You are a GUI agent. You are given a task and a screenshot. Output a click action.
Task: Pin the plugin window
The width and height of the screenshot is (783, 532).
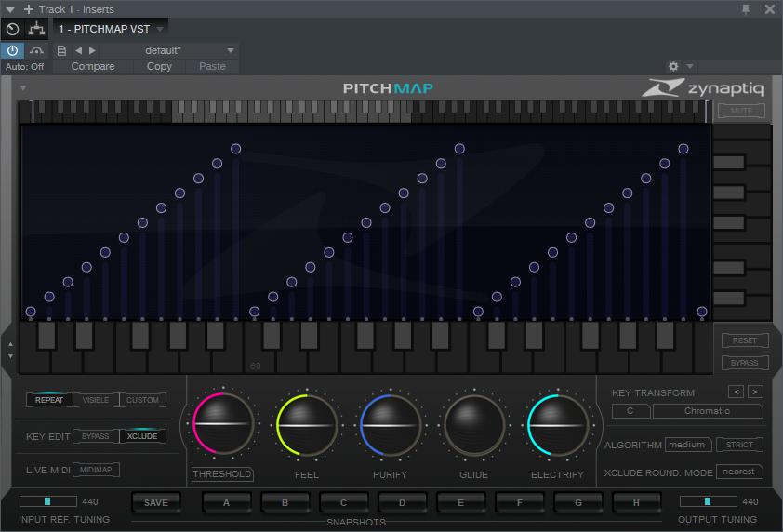click(x=745, y=9)
